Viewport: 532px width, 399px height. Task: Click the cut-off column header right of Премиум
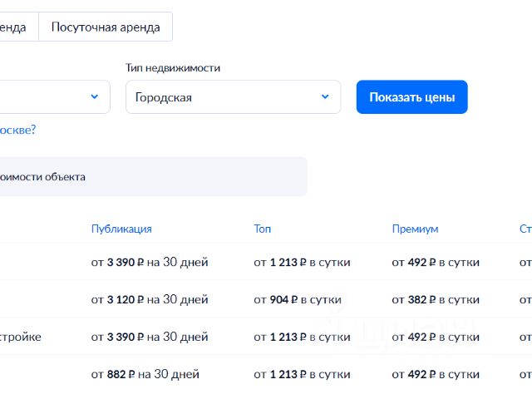click(525, 229)
